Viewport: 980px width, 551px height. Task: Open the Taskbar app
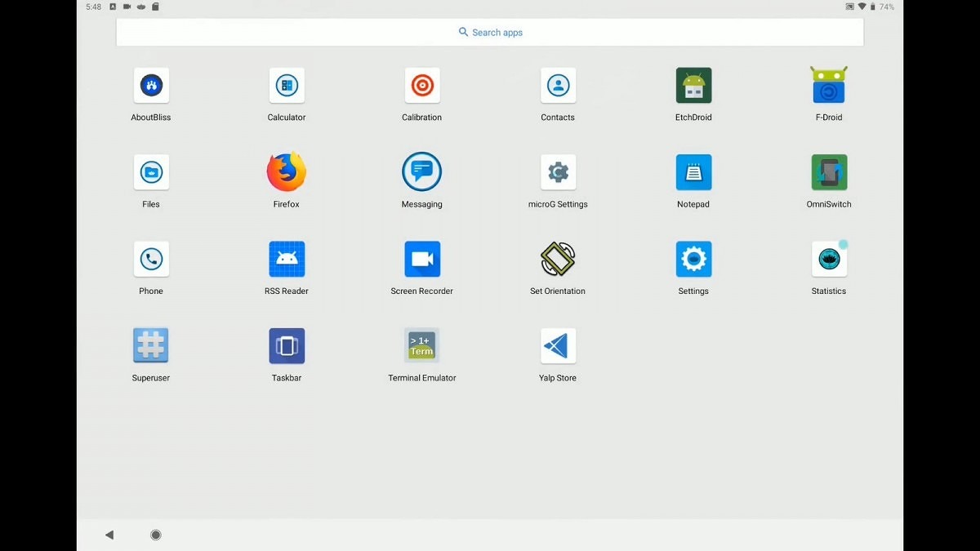click(x=286, y=345)
